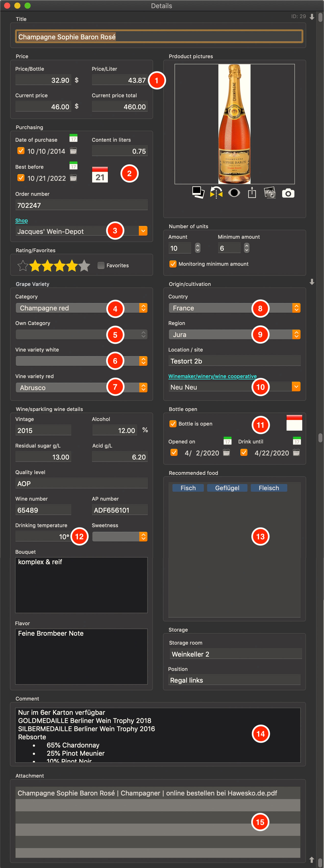
Task: Open small date picker icon after 10/10/2014
Action: click(73, 151)
